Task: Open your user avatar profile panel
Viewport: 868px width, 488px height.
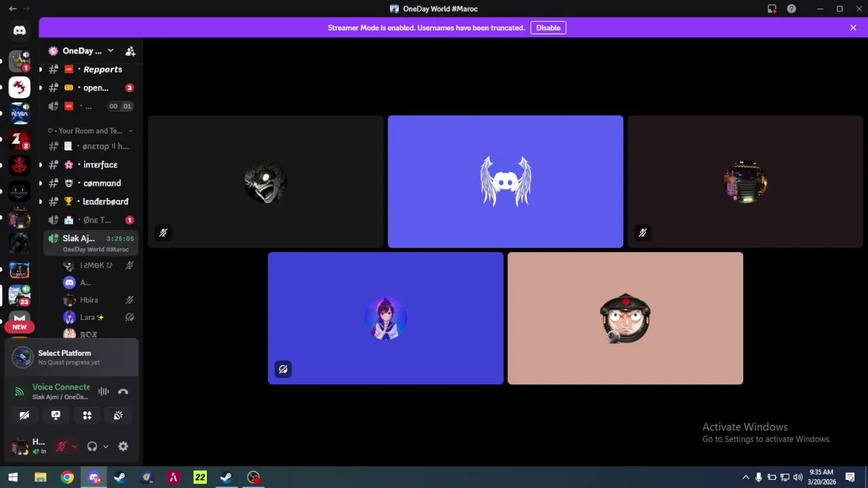Action: 20,446
